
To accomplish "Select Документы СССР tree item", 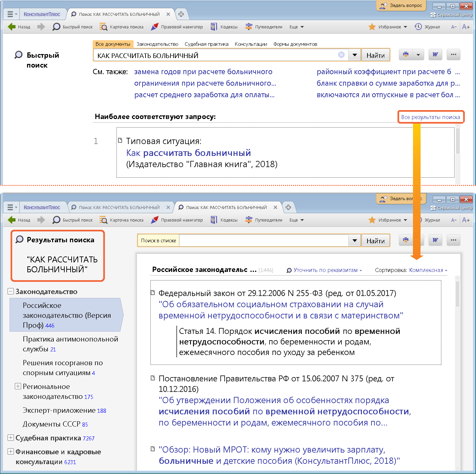I will pyautogui.click(x=55, y=424).
